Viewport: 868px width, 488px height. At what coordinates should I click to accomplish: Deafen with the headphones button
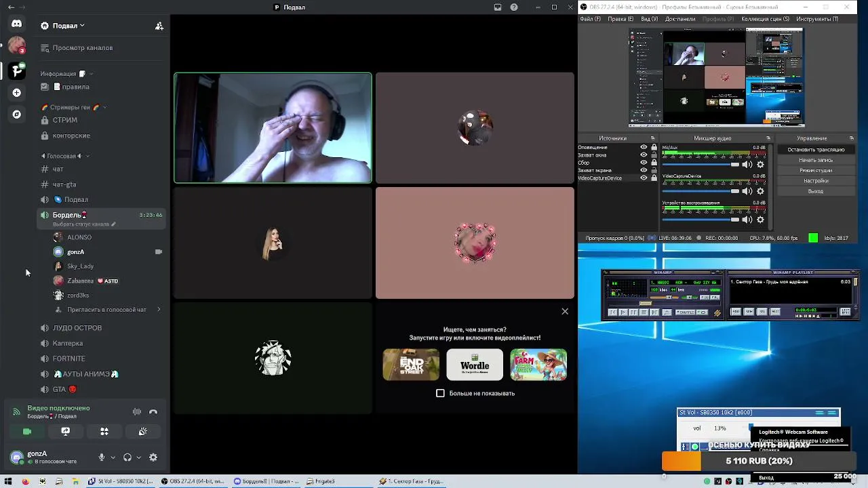click(127, 457)
